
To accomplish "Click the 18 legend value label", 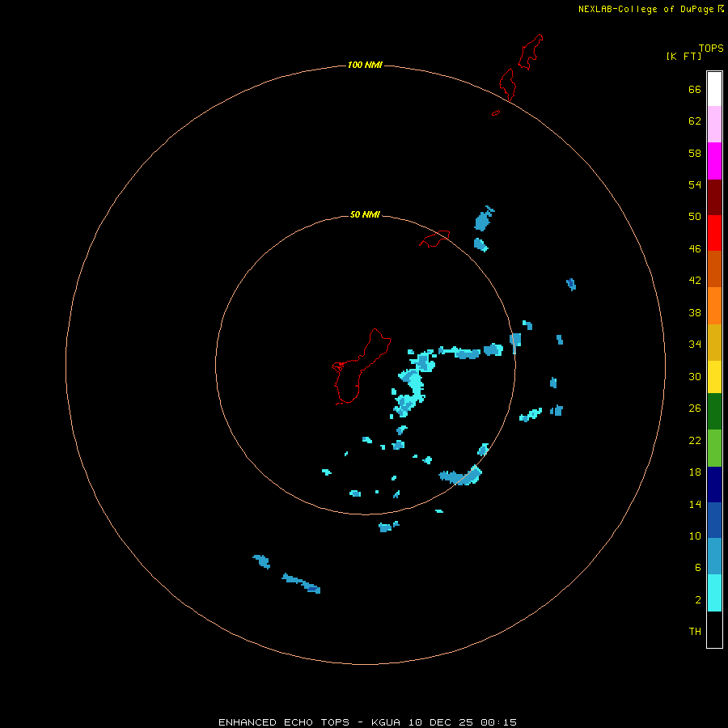I will 695,472.
